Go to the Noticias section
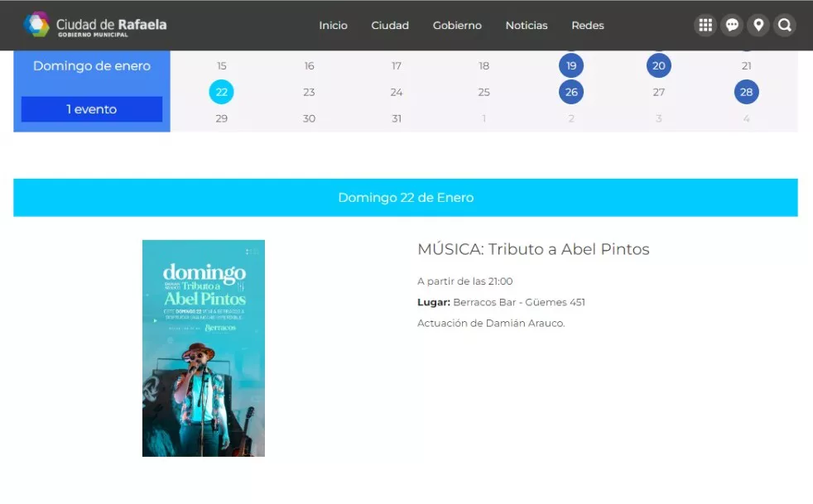813x504 pixels. [x=527, y=26]
